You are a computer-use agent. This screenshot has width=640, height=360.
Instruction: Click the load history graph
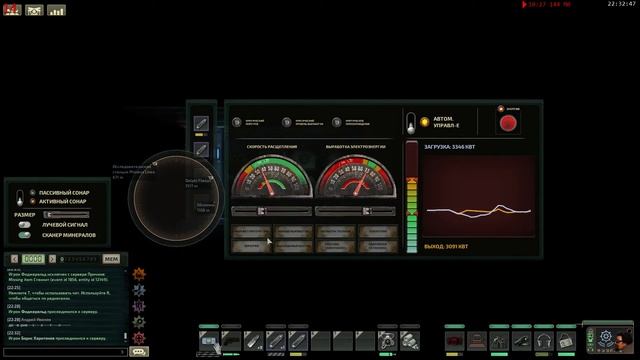[479, 196]
